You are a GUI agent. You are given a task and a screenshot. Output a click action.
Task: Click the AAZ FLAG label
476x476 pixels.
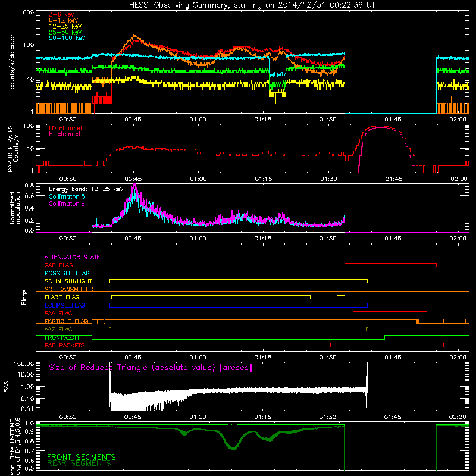tap(58, 329)
